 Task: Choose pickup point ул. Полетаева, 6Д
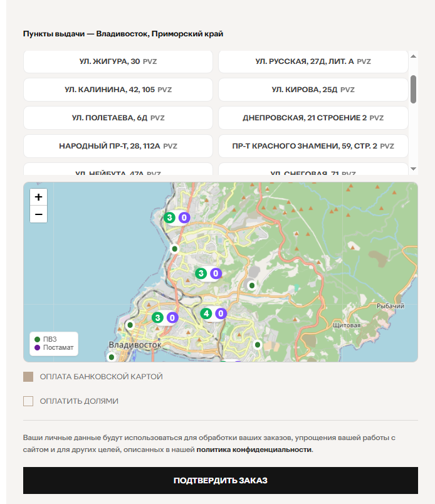click(118, 118)
